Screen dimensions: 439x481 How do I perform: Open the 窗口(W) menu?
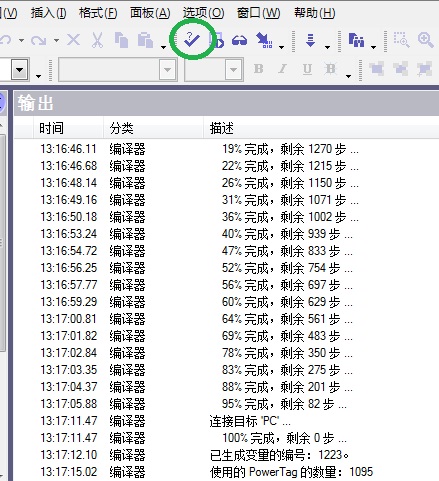click(258, 13)
